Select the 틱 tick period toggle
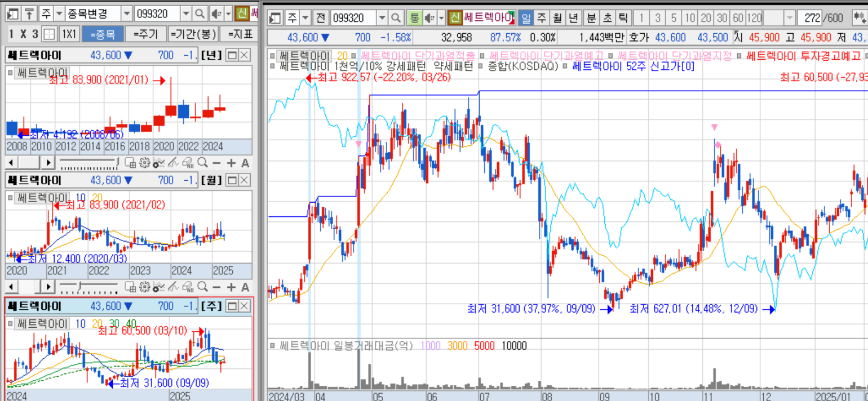This screenshot has width=868, height=401. (623, 18)
